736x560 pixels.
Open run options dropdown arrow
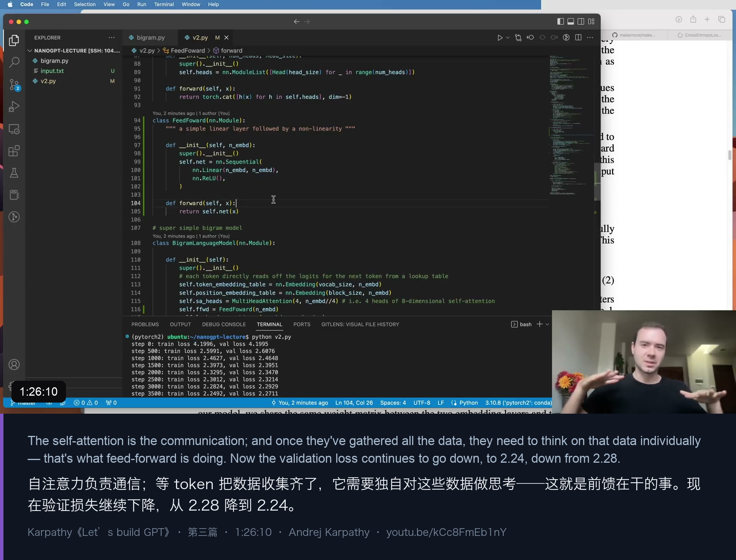[508, 38]
